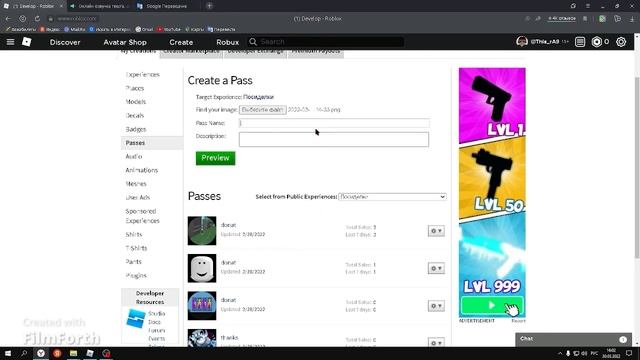The height and width of the screenshot is (360, 640).
Task: Select Passes in the left sidebar
Action: [x=152, y=143]
